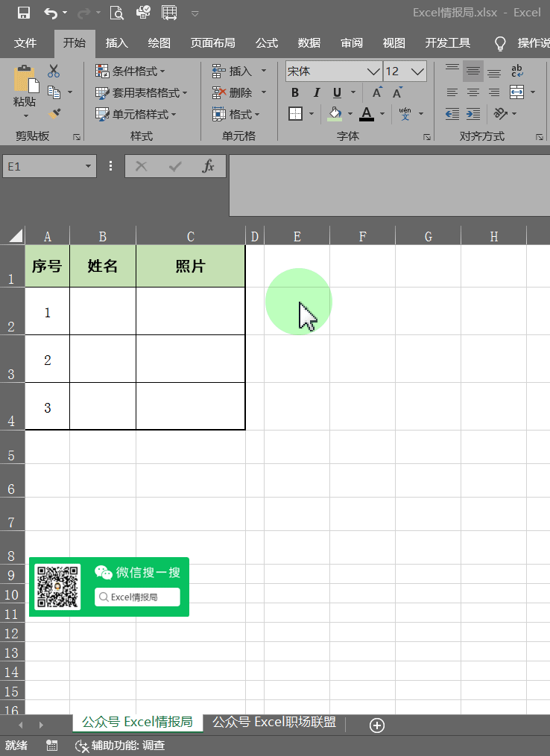This screenshot has height=756, width=550.
Task: Click the light bulb Tell Me icon
Action: pyautogui.click(x=500, y=44)
